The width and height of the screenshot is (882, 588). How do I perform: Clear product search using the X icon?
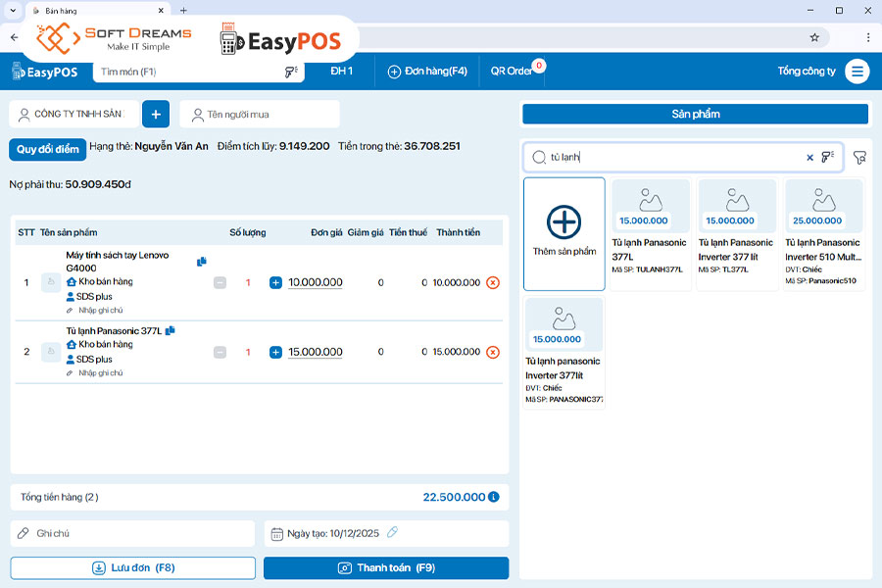(809, 156)
